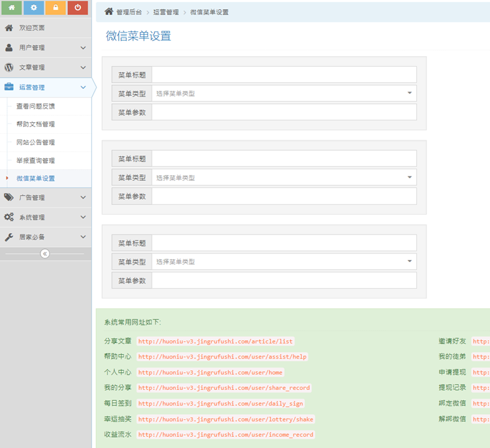490x448 pixels.
Task: Expand the 系统管理 chevron
Action: [83, 217]
